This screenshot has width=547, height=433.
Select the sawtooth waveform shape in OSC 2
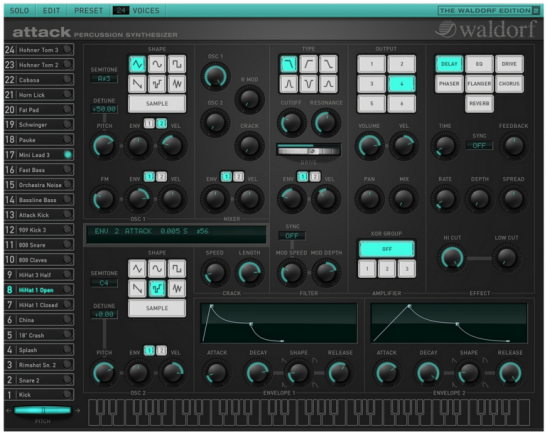[x=137, y=289]
